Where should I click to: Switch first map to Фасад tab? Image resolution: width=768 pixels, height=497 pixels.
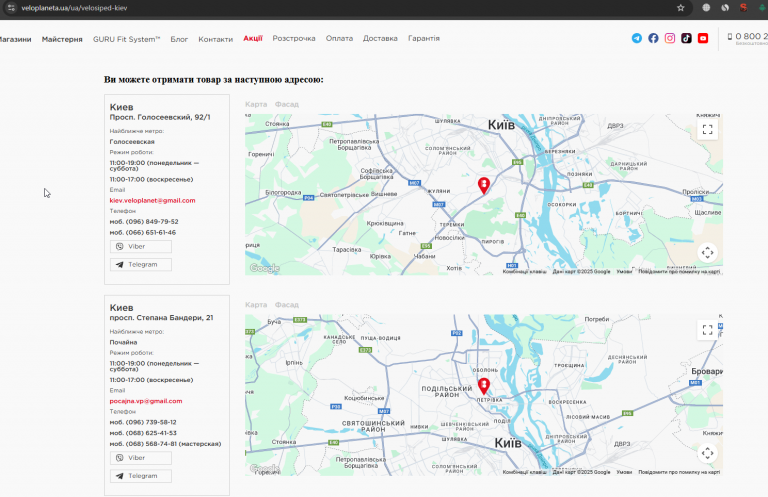287,104
